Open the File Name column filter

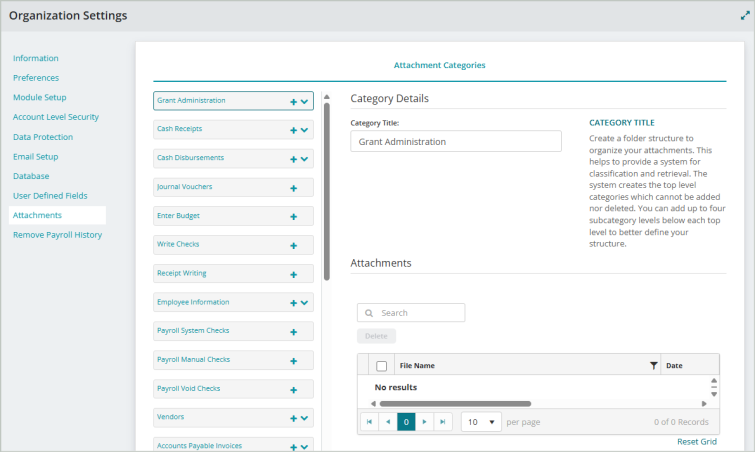653,365
